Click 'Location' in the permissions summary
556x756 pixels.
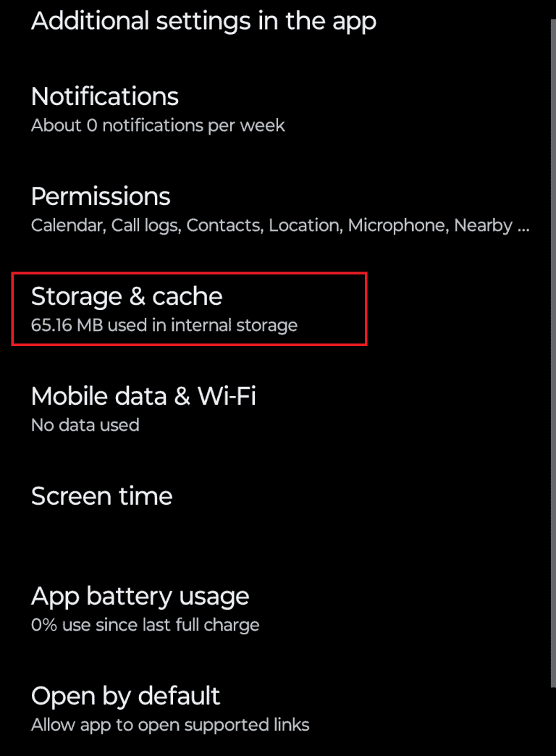(305, 225)
